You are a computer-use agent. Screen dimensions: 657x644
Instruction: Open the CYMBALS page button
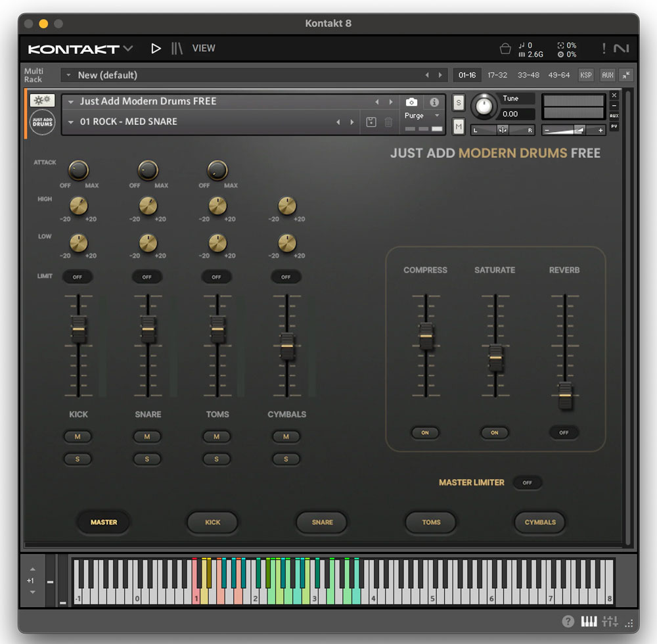tap(539, 522)
